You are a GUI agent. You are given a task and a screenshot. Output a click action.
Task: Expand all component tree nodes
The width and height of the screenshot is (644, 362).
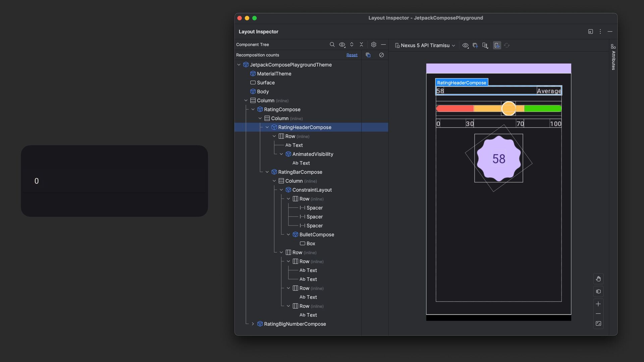coord(352,45)
